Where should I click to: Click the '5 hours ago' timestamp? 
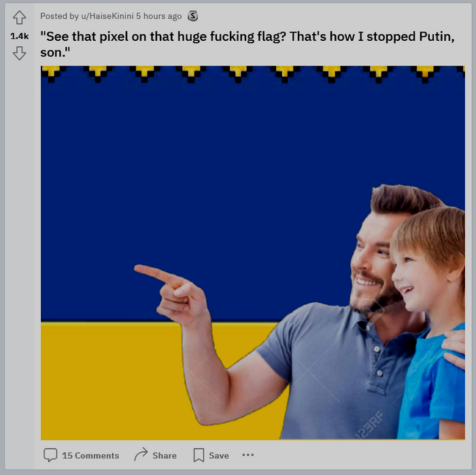158,16
